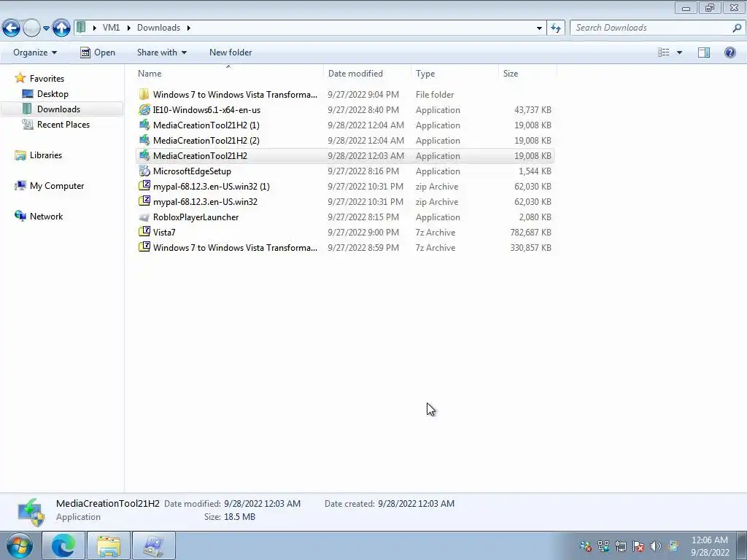The height and width of the screenshot is (560, 747).
Task: Sort by the Name column header
Action: [228, 74]
